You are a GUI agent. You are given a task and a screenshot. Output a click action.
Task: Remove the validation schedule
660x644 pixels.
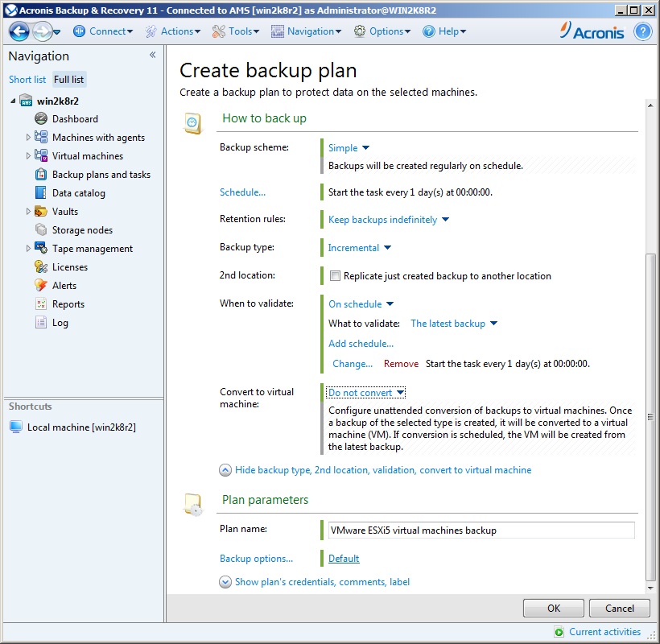click(401, 364)
